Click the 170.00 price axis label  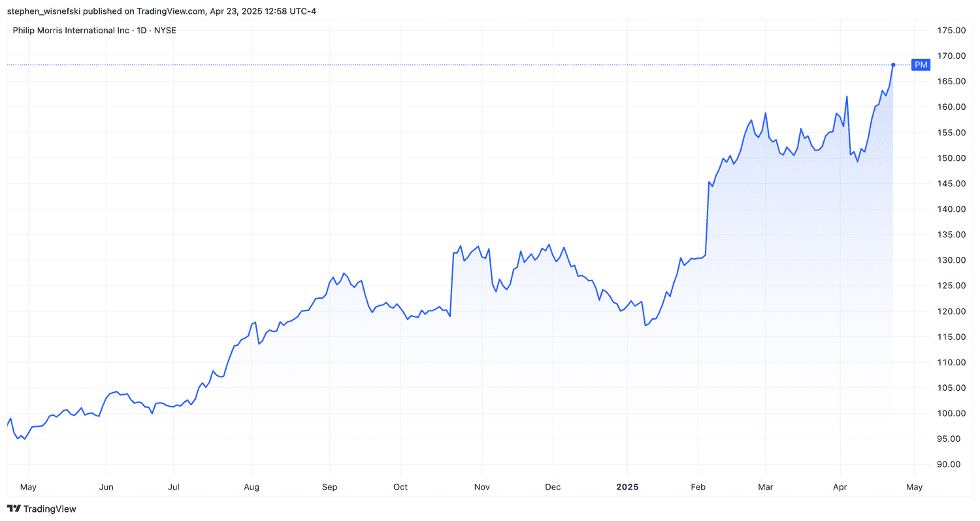point(950,56)
